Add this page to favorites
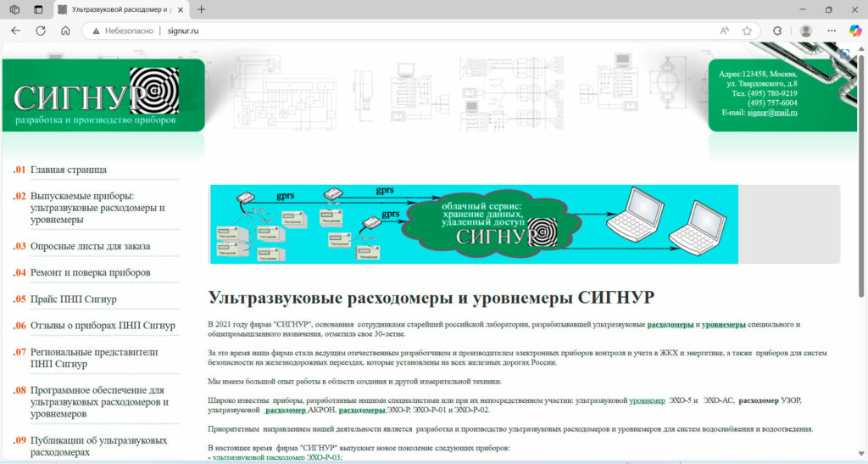Screen dimensions: 868x464 [x=747, y=31]
